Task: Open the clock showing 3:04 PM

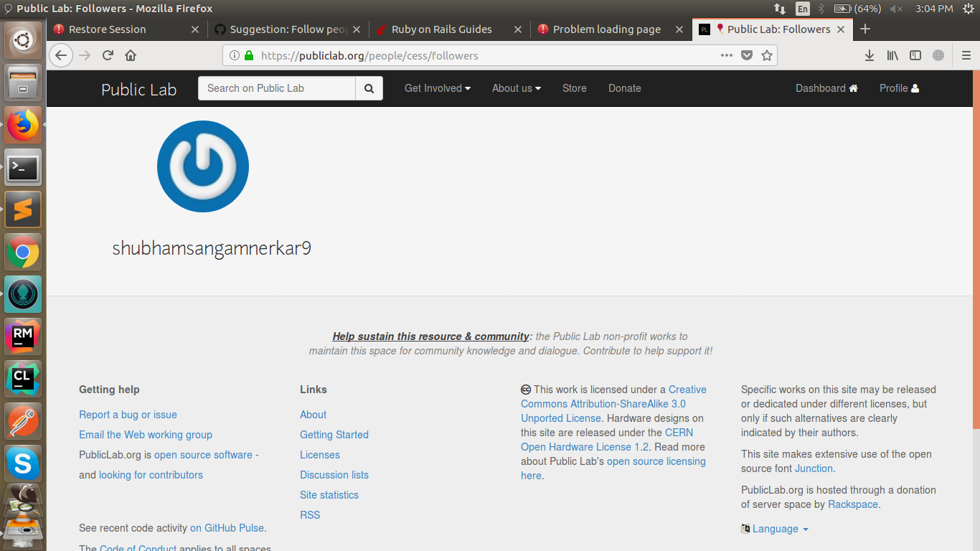Action: click(934, 9)
